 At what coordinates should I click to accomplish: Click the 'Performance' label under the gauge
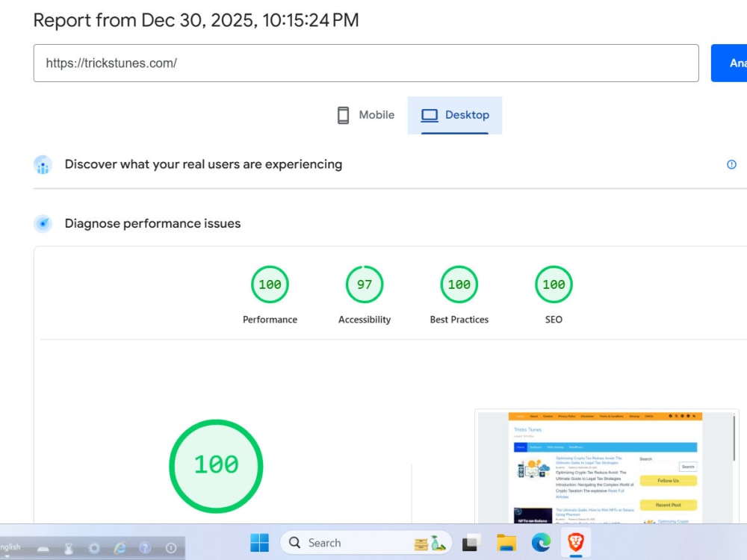(270, 320)
